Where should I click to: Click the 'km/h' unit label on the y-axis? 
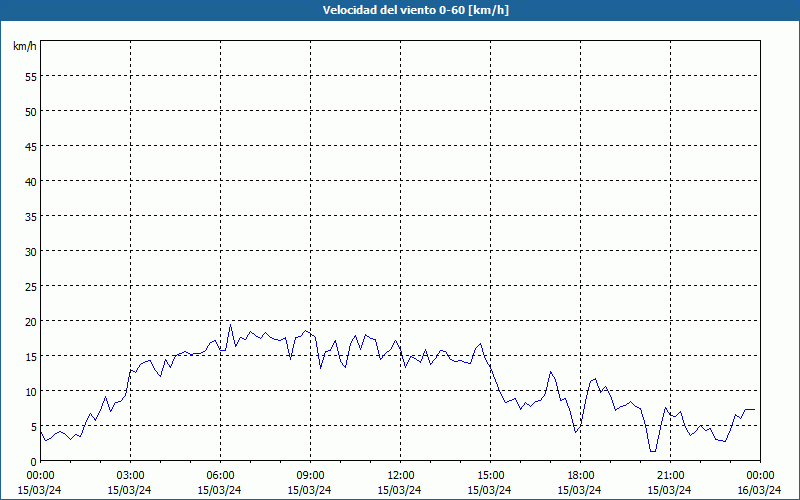(24, 46)
